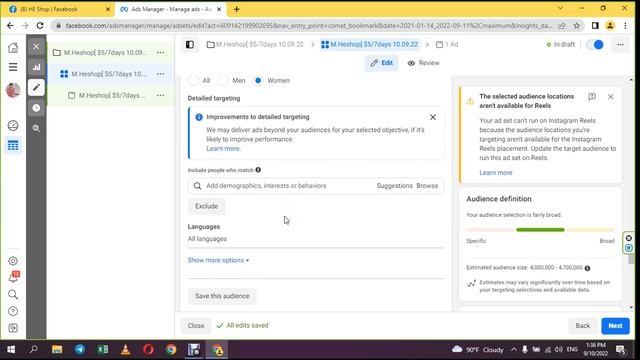Open the performance chart icon
Image resolution: width=640 pixels, height=360 pixels.
coord(36,67)
